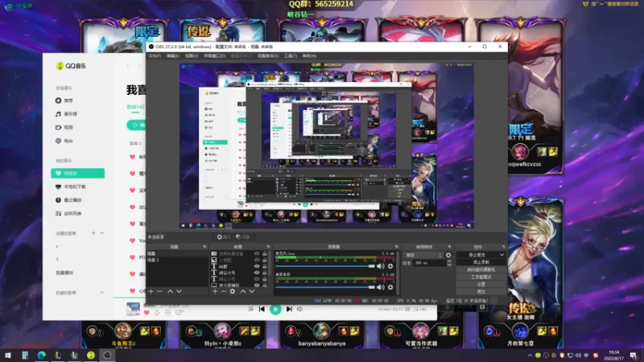This screenshot has width=644, height=362.
Task: Open 桌面音频 audio settings gear
Action: tap(390, 287)
